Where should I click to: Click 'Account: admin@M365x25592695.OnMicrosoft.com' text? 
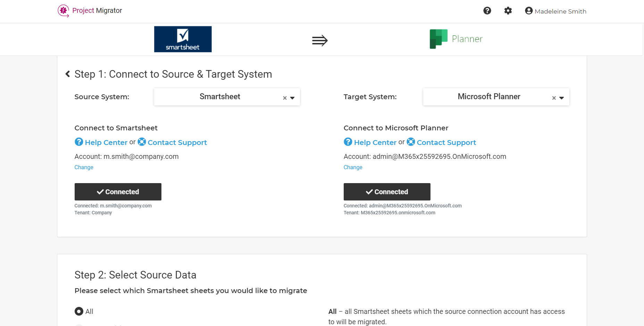click(x=425, y=156)
